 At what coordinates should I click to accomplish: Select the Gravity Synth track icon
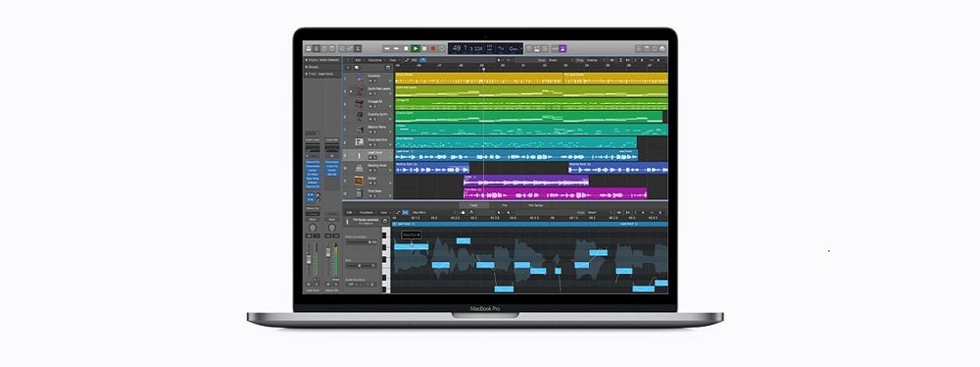tap(359, 117)
